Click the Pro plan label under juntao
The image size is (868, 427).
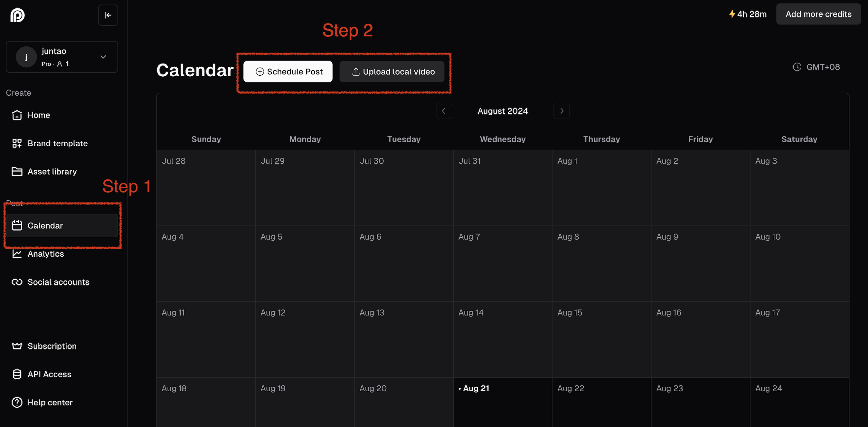[x=46, y=64]
